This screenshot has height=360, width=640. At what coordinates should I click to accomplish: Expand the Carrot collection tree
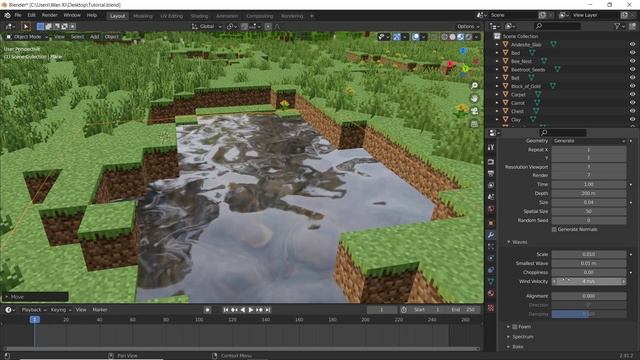pos(497,103)
